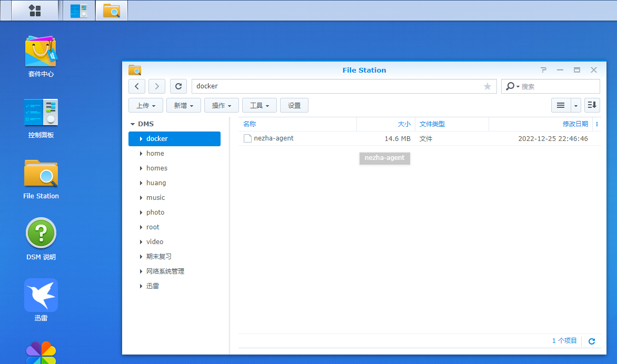Open Settings (设置) button
This screenshot has height=364, width=617.
click(294, 105)
